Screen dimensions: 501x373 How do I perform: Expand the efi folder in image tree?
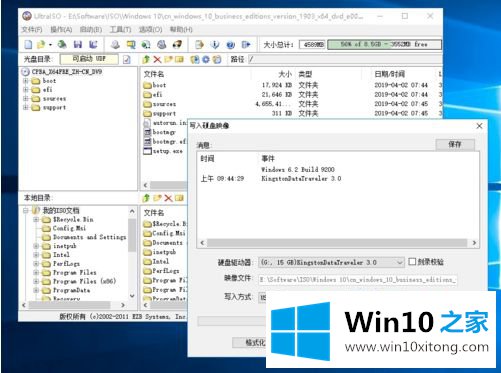[x=25, y=89]
